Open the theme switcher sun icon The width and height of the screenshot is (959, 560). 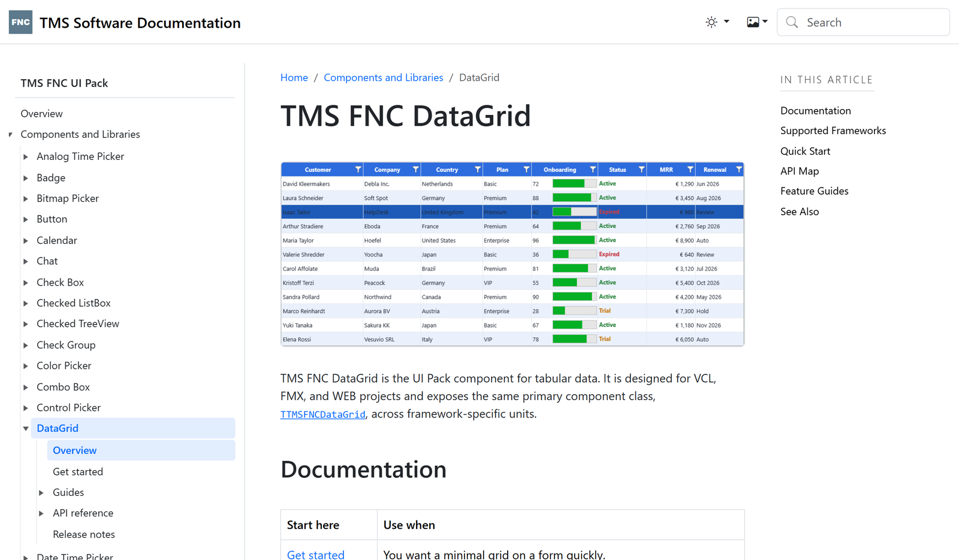711,22
